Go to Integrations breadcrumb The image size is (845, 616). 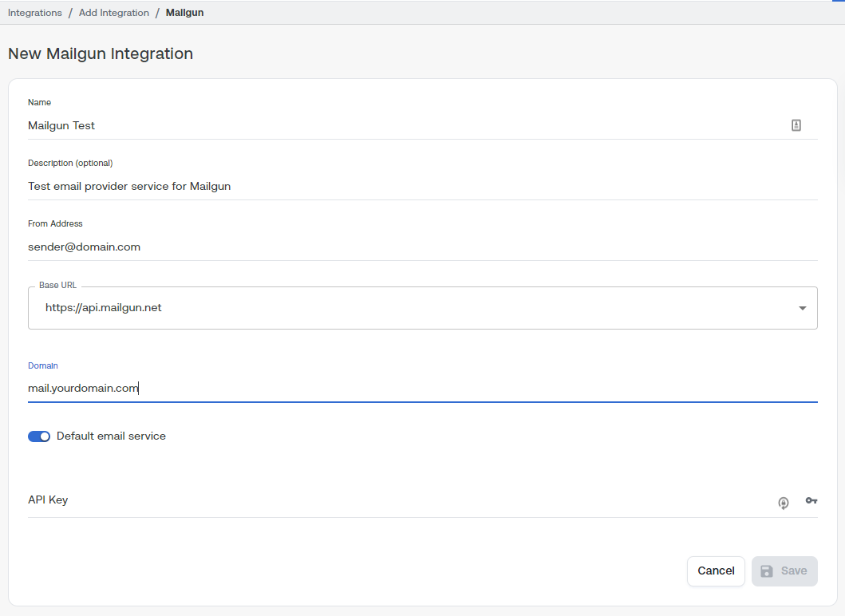tap(35, 13)
